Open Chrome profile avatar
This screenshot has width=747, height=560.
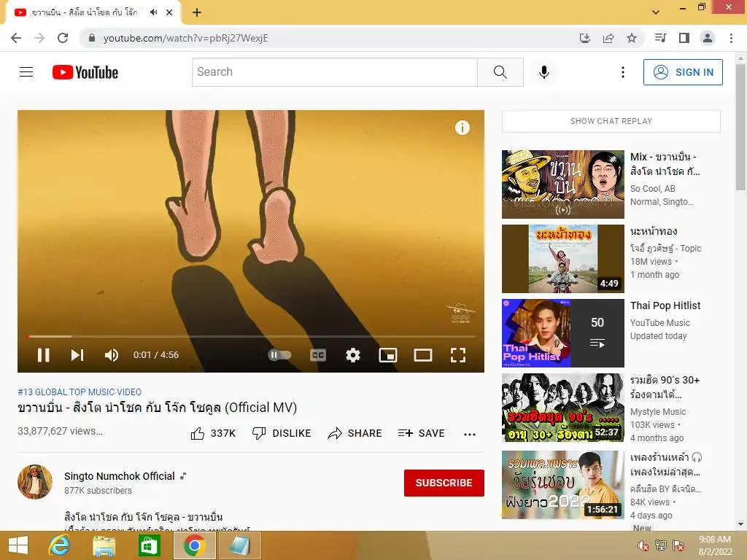(708, 38)
